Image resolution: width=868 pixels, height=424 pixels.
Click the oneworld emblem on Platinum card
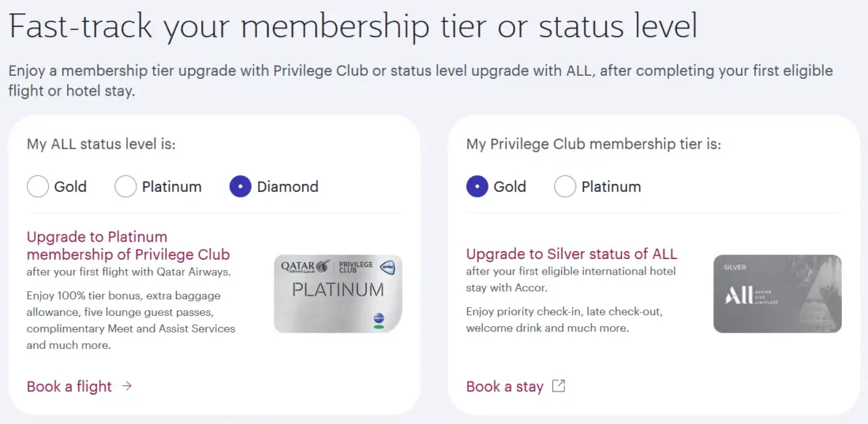tap(387, 267)
